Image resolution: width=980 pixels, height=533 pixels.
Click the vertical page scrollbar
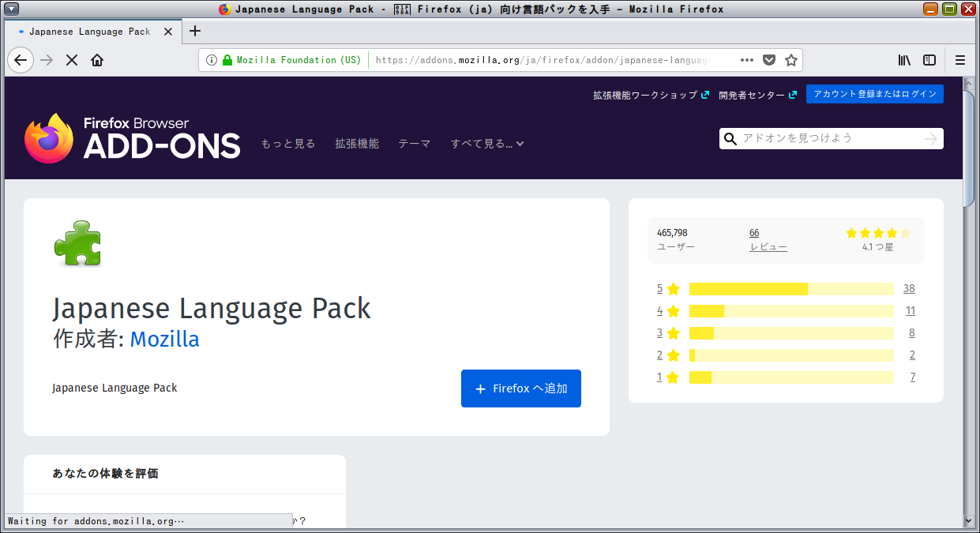click(970, 150)
